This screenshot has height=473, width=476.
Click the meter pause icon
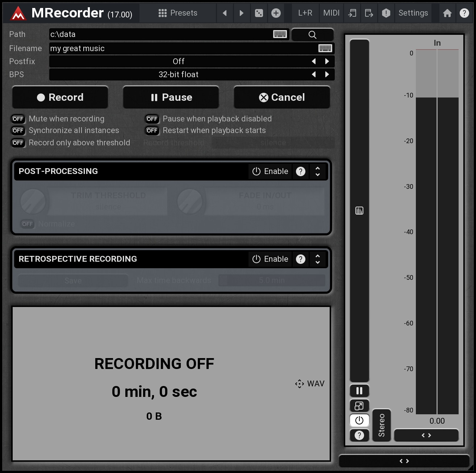pyautogui.click(x=359, y=391)
